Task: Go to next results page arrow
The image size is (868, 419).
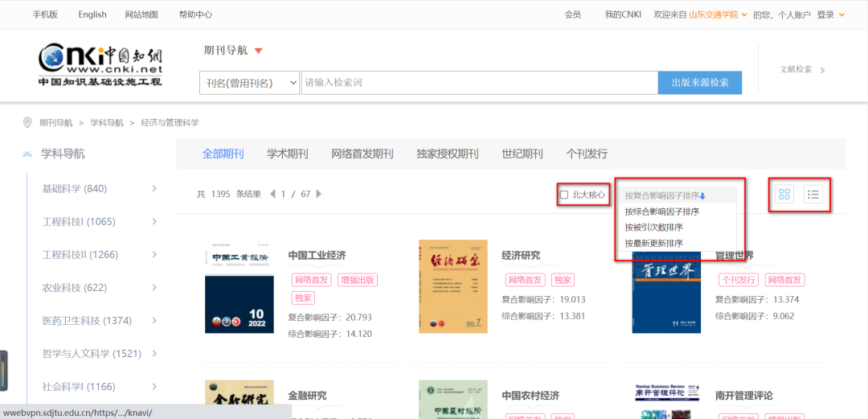Action: [x=318, y=194]
